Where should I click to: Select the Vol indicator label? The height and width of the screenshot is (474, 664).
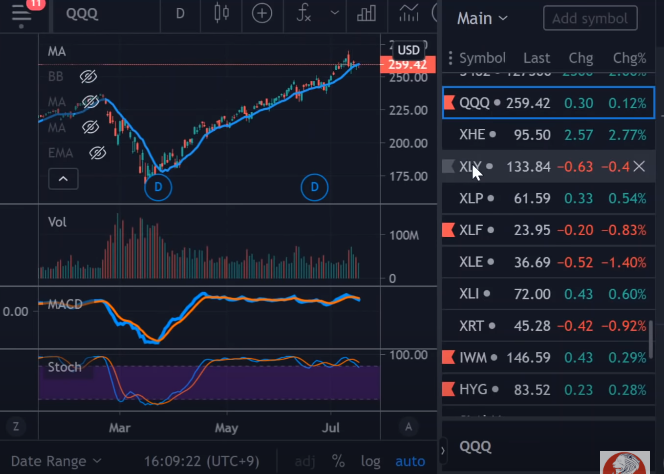(57, 222)
